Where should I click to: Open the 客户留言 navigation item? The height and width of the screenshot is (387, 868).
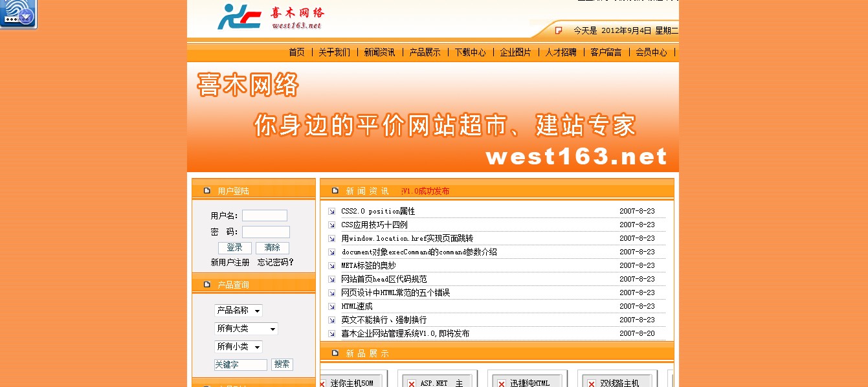[606, 52]
